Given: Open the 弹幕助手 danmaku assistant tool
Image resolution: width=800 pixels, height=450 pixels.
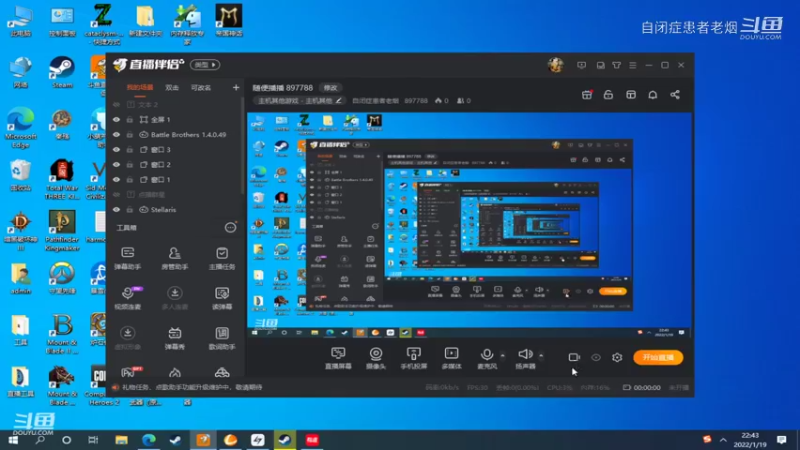Looking at the screenshot, I should pos(128,258).
